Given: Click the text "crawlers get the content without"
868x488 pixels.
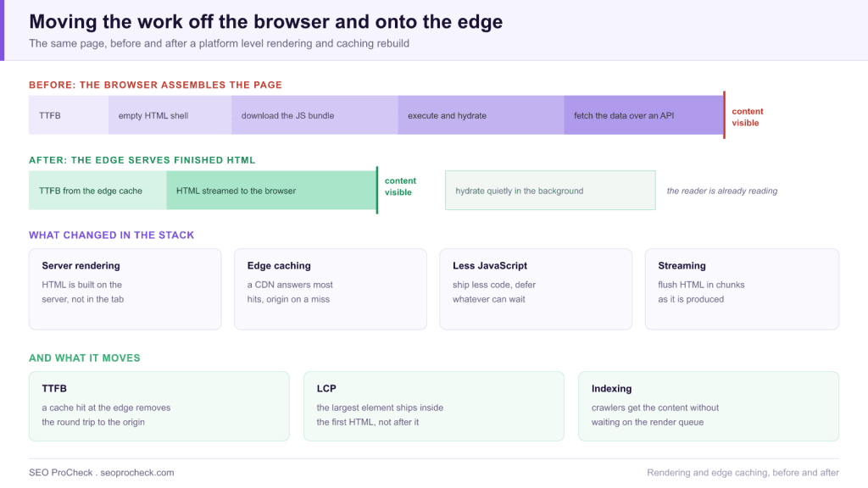Looking at the screenshot, I should tap(655, 408).
